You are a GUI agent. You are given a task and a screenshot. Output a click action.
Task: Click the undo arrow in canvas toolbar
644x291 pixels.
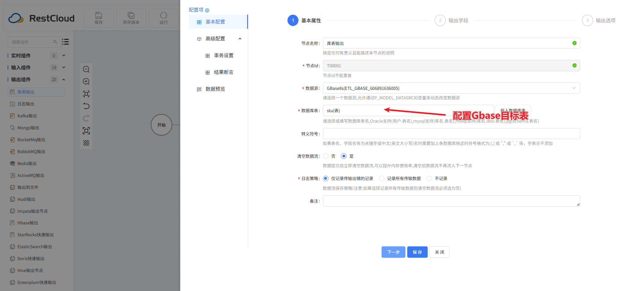86,106
